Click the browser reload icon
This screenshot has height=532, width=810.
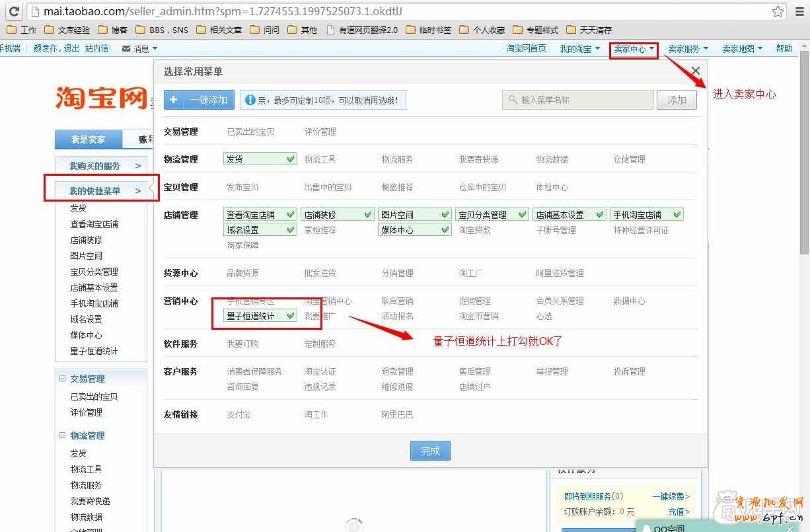(x=14, y=11)
